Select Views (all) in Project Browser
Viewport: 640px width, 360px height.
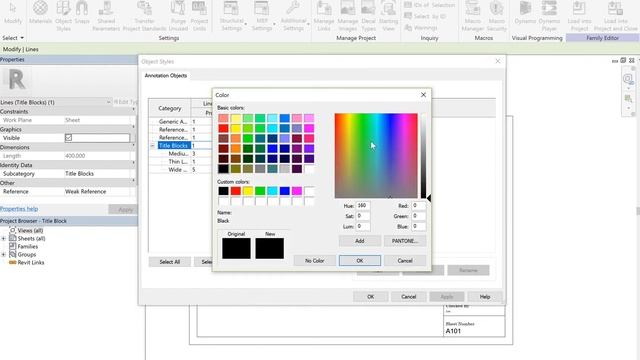[x=30, y=230]
